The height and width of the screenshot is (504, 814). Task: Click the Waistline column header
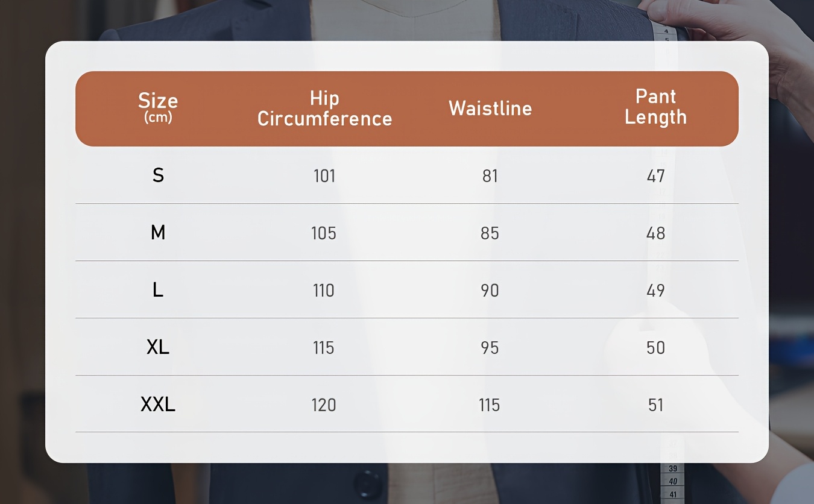[x=490, y=109]
